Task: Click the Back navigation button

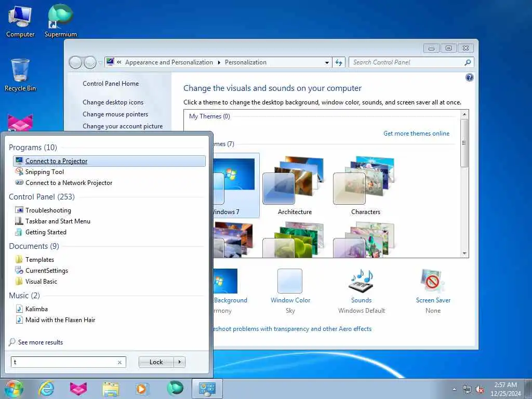Action: (76, 62)
